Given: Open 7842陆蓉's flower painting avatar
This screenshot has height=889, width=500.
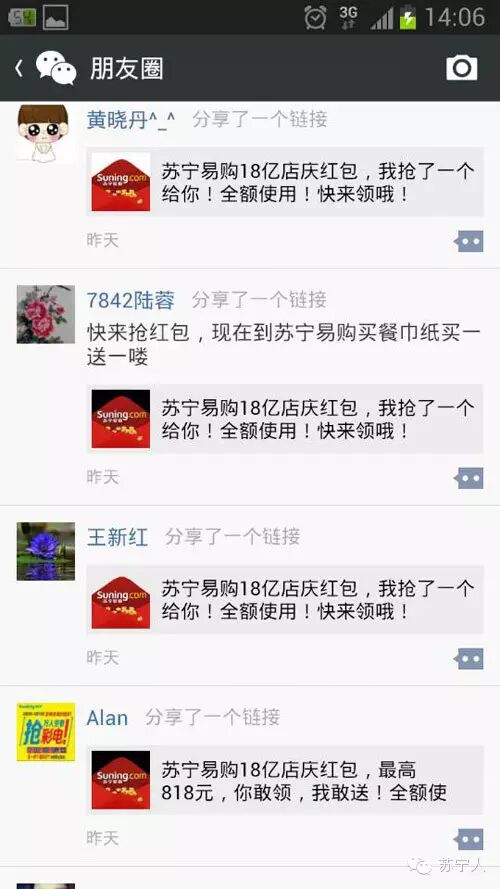Looking at the screenshot, I should 45,314.
